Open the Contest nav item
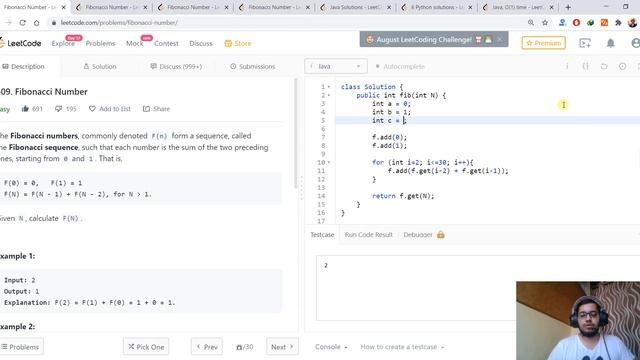The height and width of the screenshot is (360, 640). click(x=166, y=43)
